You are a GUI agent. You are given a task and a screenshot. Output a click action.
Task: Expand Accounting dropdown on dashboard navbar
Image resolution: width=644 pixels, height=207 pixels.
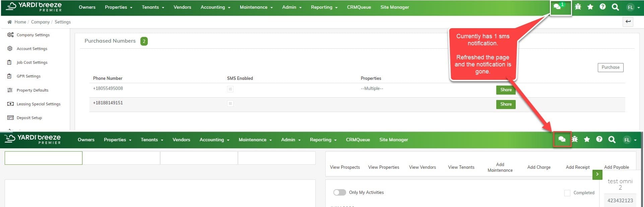click(214, 140)
